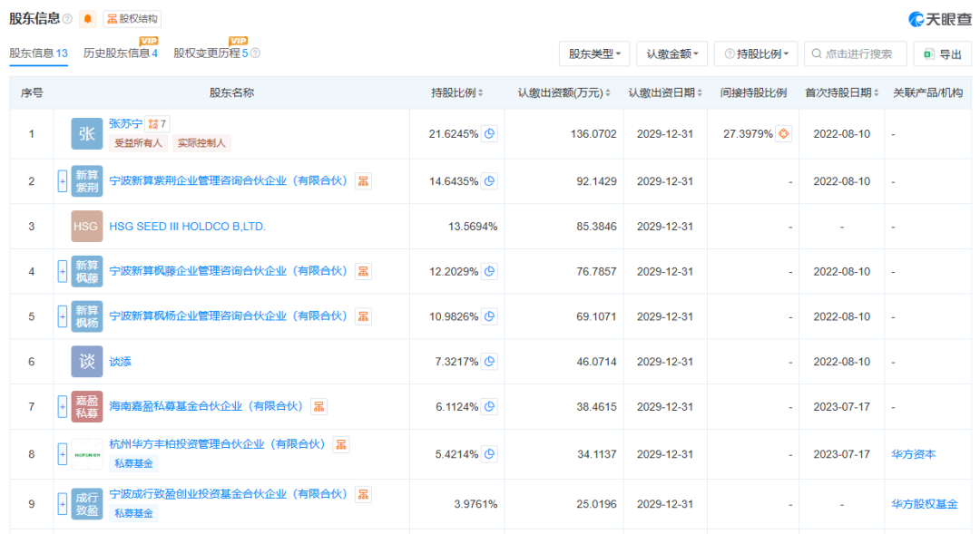Click the pie chart icon beside 21.6245%
Viewport: 980px width, 534px height.
pyautogui.click(x=489, y=133)
